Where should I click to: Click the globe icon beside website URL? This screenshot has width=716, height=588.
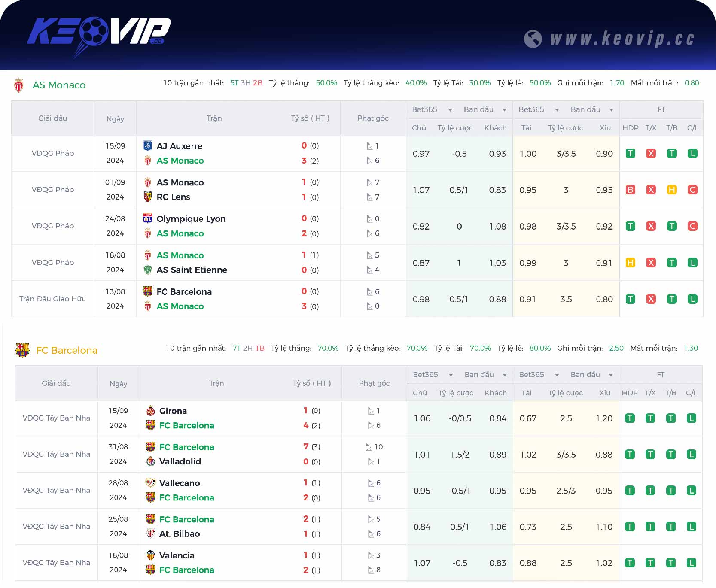pos(533,39)
